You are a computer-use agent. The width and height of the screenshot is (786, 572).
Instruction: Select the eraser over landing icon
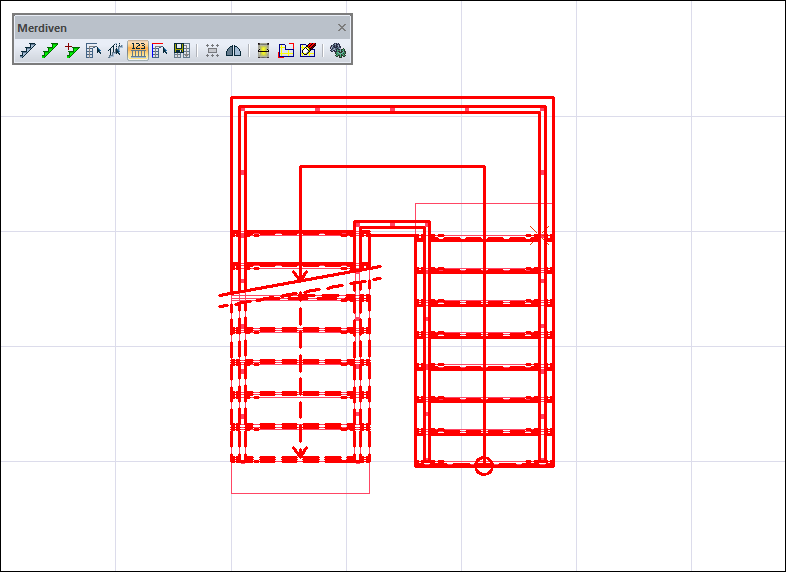[308, 51]
